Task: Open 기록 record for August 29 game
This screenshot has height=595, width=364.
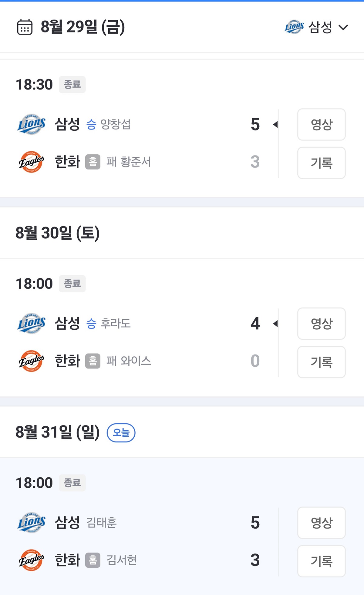Action: point(321,163)
